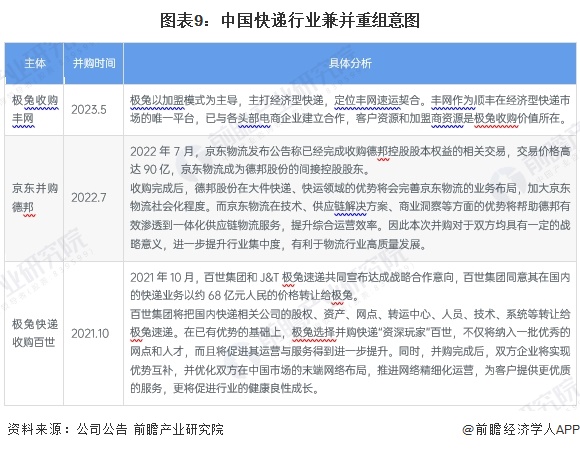Click the paragraph starting 2021 年 10 月，百世集团
This screenshot has width=580, height=450.
click(350, 286)
